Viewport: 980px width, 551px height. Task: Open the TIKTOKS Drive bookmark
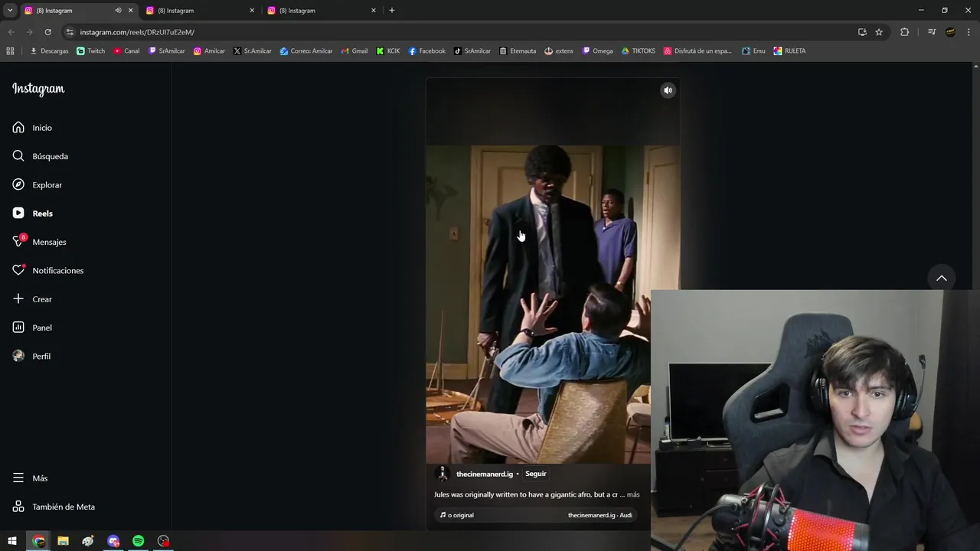point(638,51)
